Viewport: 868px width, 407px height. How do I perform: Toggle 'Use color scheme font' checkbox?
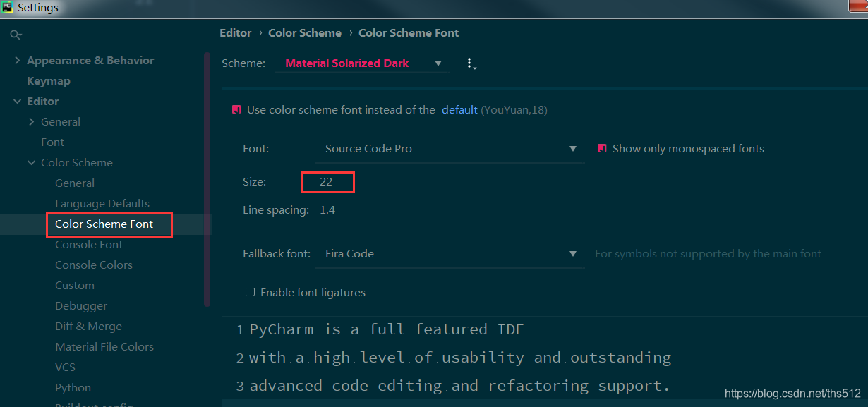236,110
